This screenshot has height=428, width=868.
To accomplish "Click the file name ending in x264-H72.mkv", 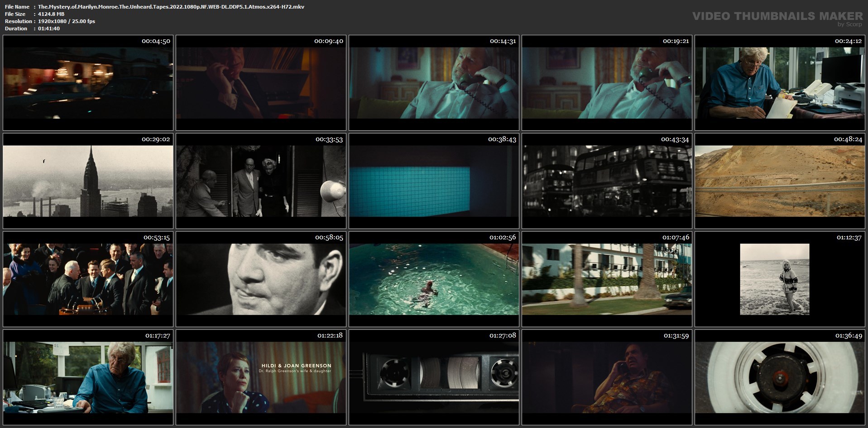I will (171, 7).
